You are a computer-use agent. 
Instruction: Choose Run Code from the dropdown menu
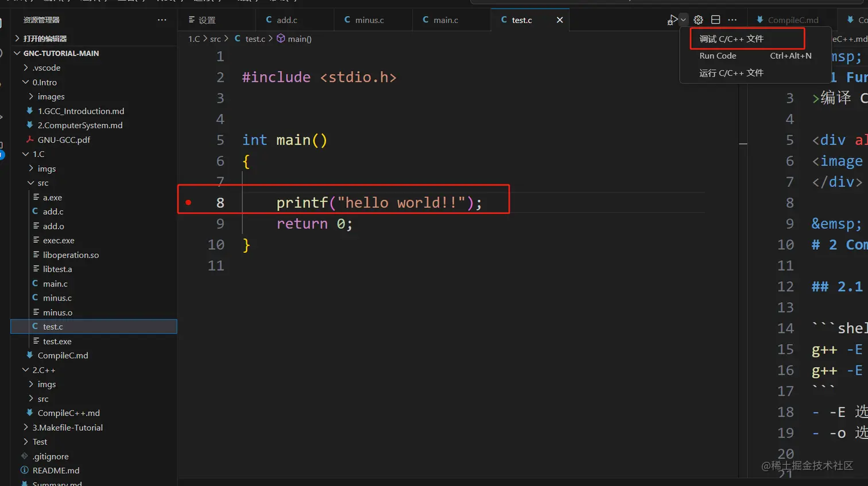click(x=755, y=56)
